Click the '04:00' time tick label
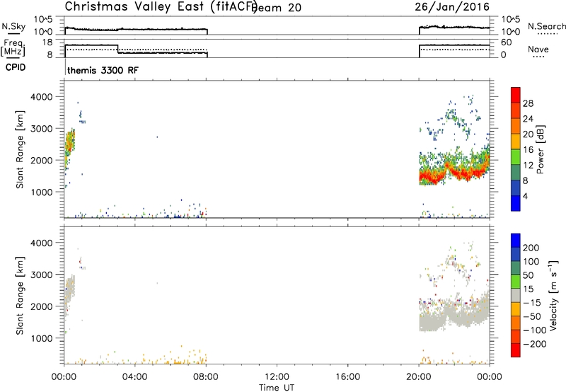The image size is (566, 392). click(134, 377)
